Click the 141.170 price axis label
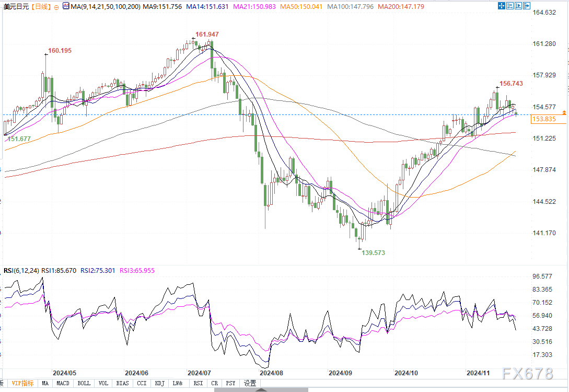The image size is (569, 392). click(544, 233)
